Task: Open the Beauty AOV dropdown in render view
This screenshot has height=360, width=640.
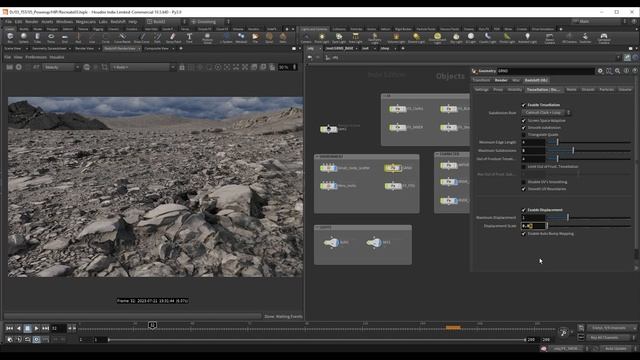Action: point(62,67)
